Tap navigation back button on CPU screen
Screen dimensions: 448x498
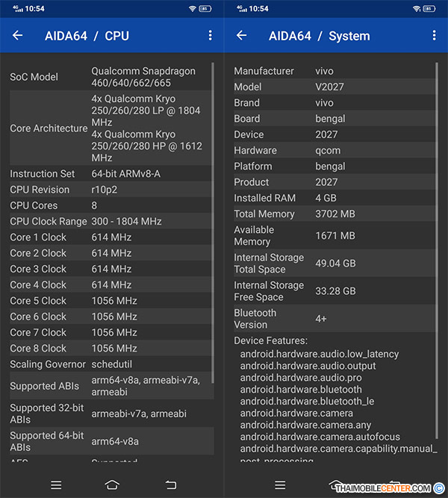(x=171, y=485)
